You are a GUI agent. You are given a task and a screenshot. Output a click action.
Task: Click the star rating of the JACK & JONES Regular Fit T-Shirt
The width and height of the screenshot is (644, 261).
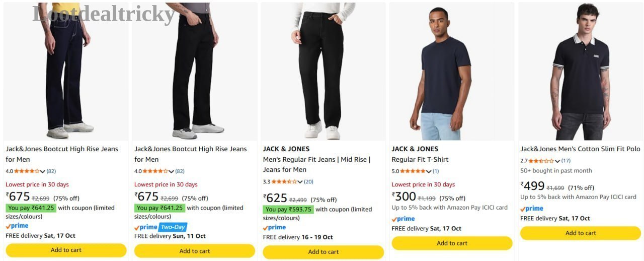pos(413,171)
